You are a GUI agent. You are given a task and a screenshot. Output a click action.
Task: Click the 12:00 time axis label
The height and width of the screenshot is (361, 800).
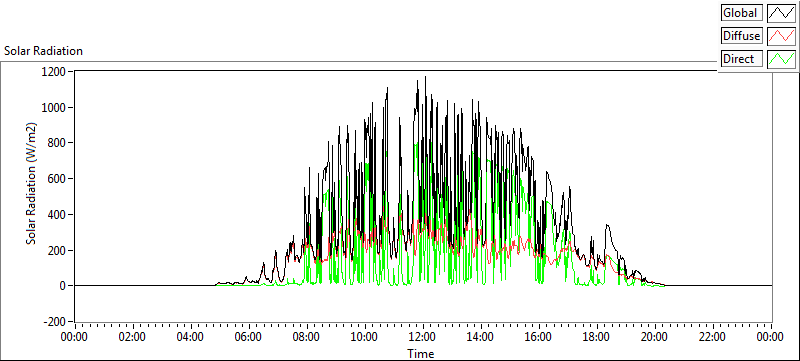(423, 337)
